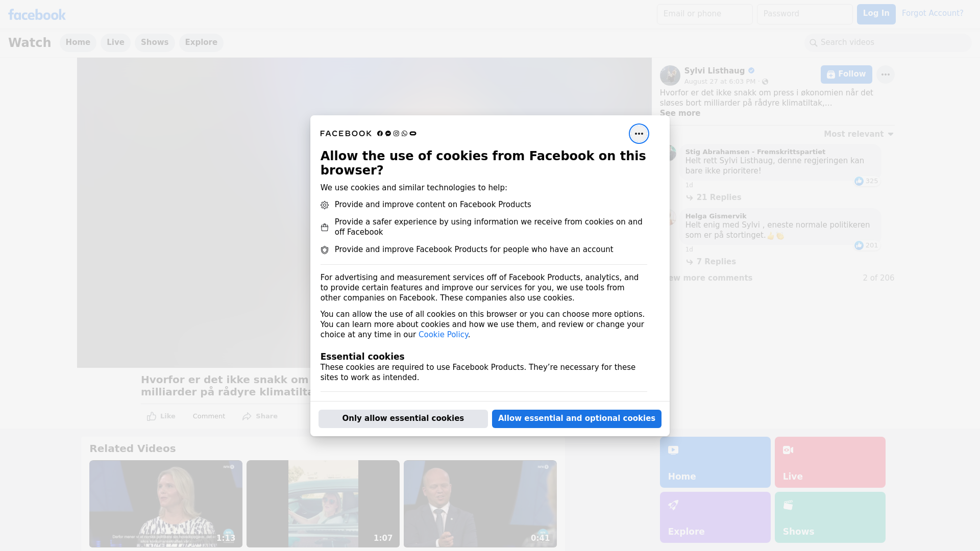Load more comments below Helga's comment

point(707,278)
